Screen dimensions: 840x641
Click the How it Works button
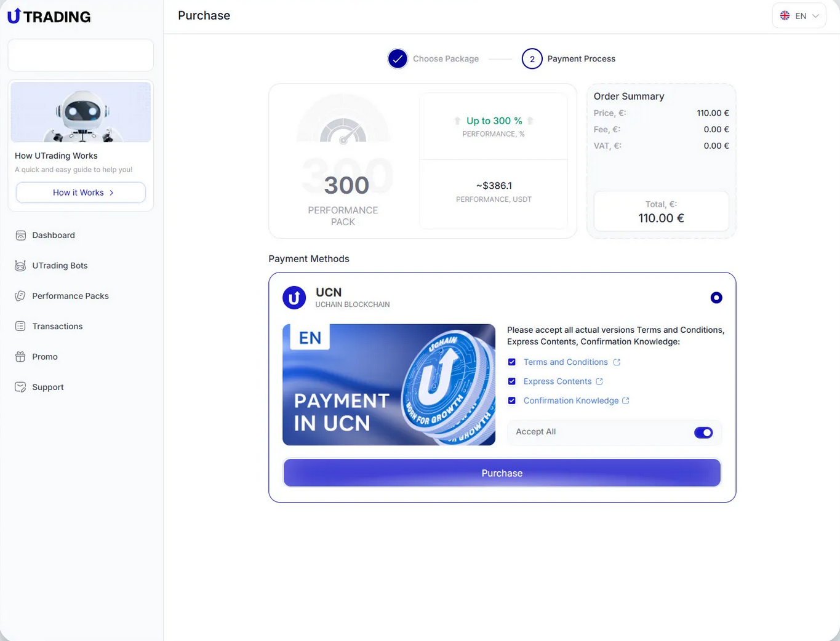pyautogui.click(x=81, y=193)
